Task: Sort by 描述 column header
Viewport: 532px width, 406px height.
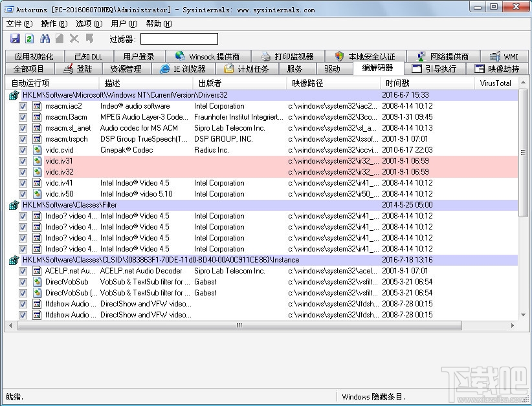Action: pyautogui.click(x=146, y=83)
